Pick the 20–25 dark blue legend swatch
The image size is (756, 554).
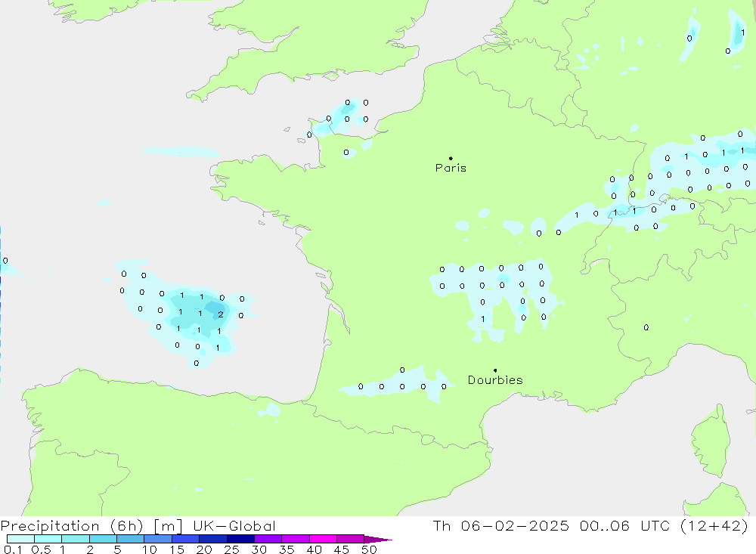coord(212,539)
